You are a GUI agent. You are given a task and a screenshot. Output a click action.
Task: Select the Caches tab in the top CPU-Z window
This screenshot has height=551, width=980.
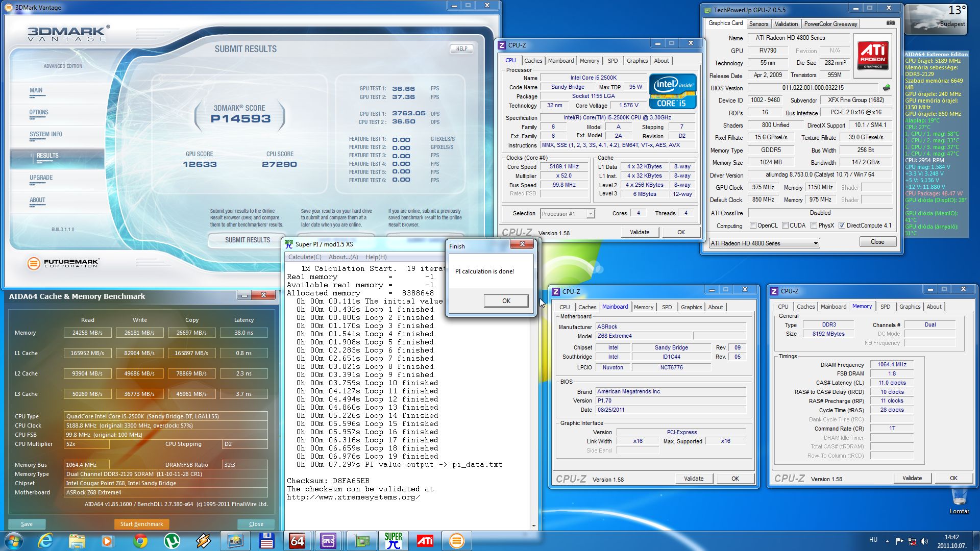(x=533, y=61)
